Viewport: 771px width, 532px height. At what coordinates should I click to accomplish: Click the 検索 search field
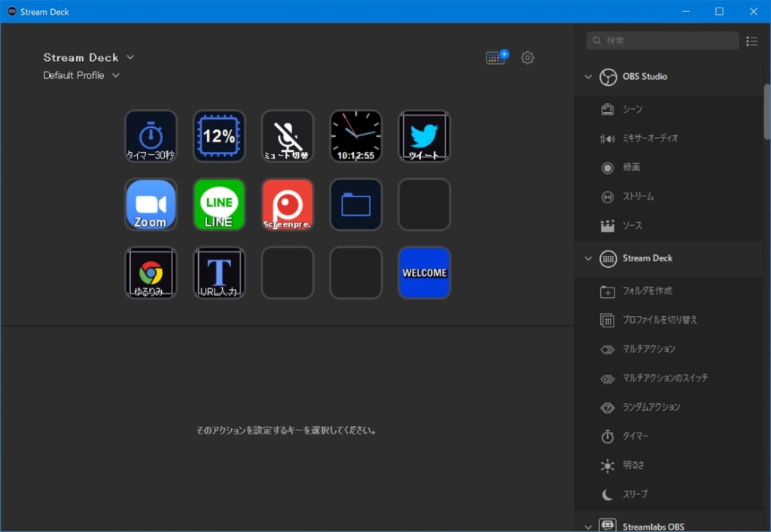[663, 41]
